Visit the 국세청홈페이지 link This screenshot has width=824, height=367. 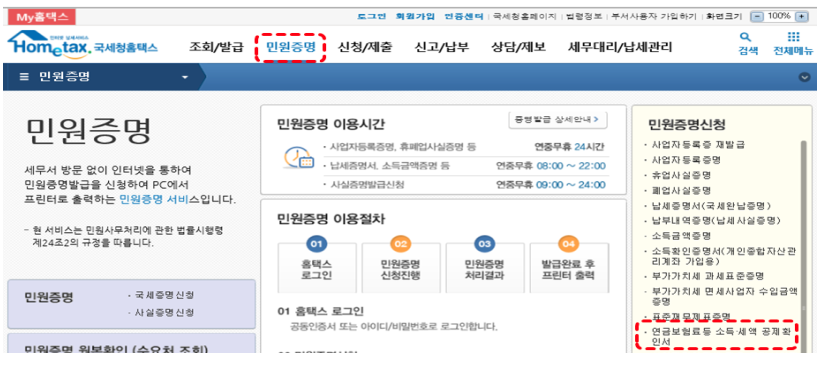click(x=524, y=16)
